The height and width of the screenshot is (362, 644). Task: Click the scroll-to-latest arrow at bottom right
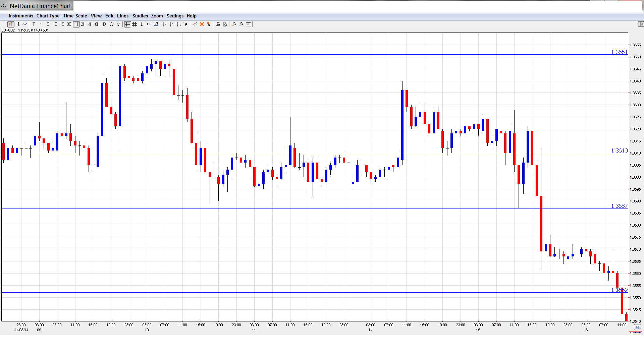pos(637,327)
